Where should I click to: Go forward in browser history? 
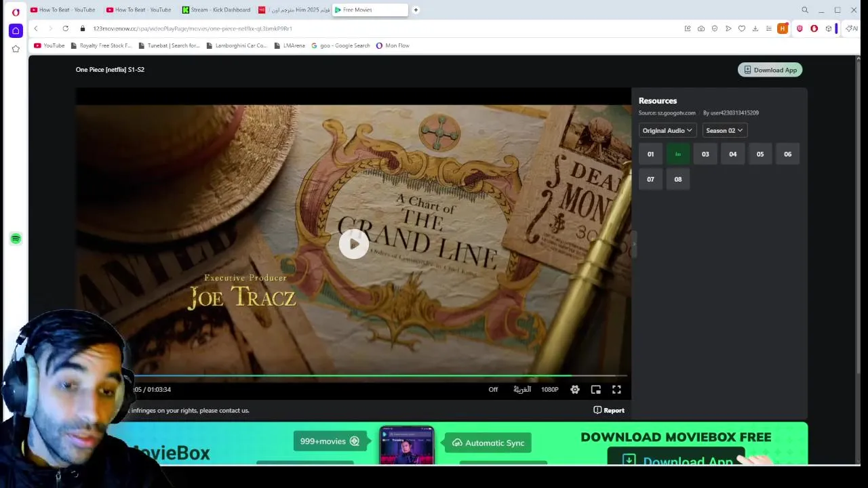(x=50, y=28)
